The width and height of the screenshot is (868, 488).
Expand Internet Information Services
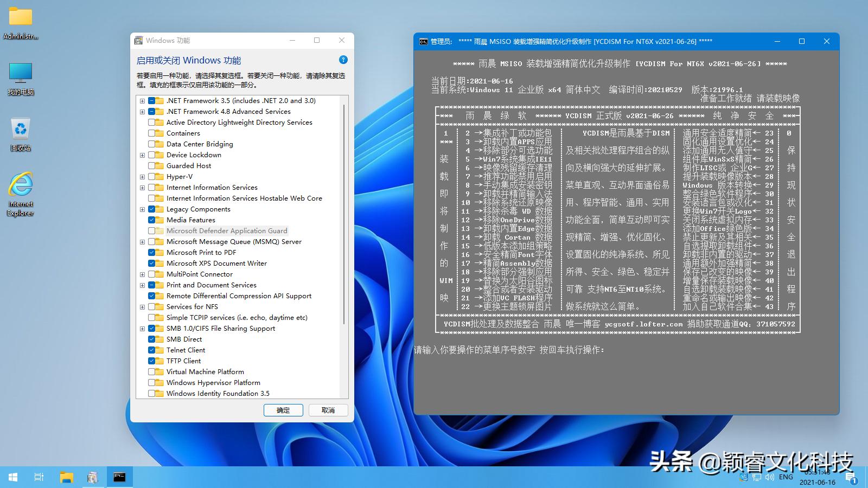tap(142, 187)
